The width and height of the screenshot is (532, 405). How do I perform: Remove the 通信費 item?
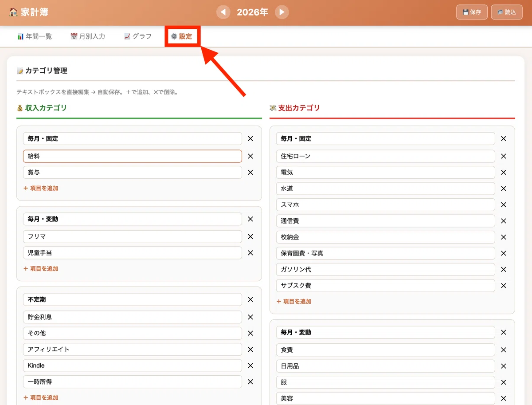pos(504,221)
